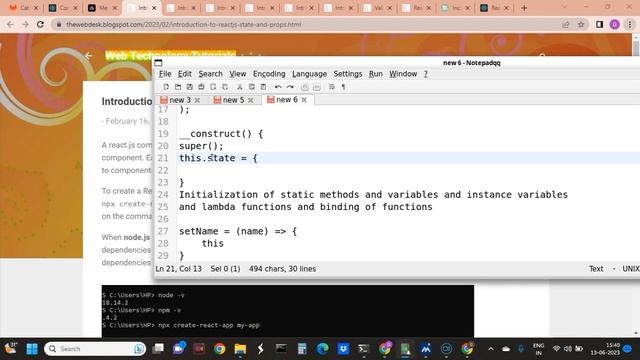This screenshot has height=360, width=640.
Task: Open a new Chrome tab with plus button
Action: tap(524, 8)
